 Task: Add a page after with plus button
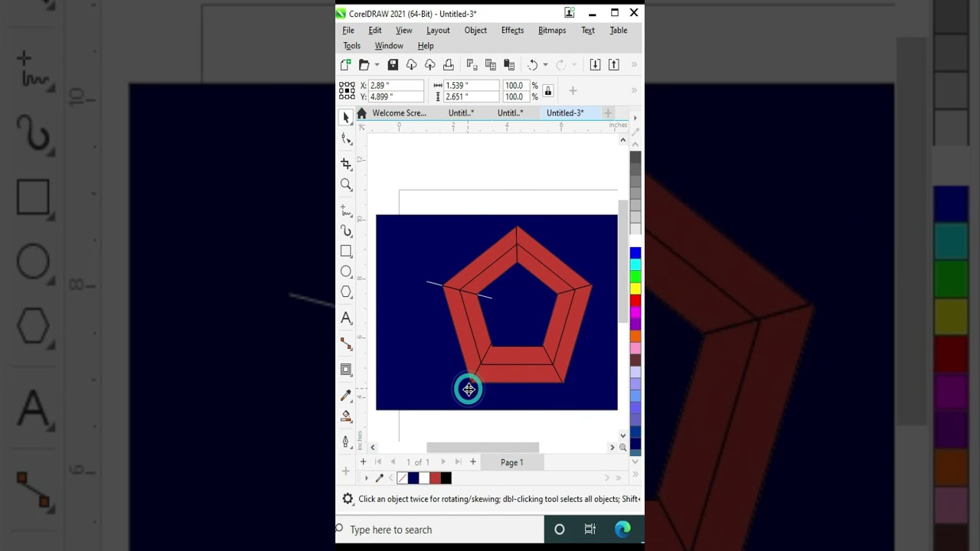(473, 462)
